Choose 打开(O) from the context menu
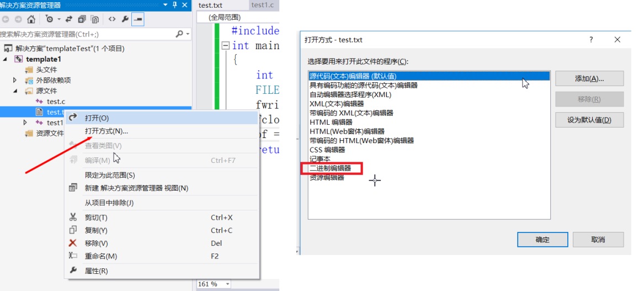 [162, 118]
